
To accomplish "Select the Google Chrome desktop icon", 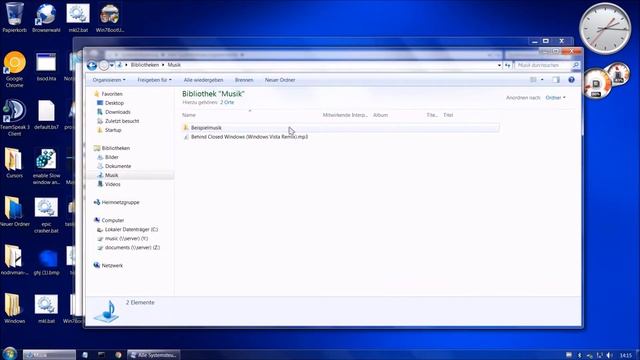I will (14, 69).
